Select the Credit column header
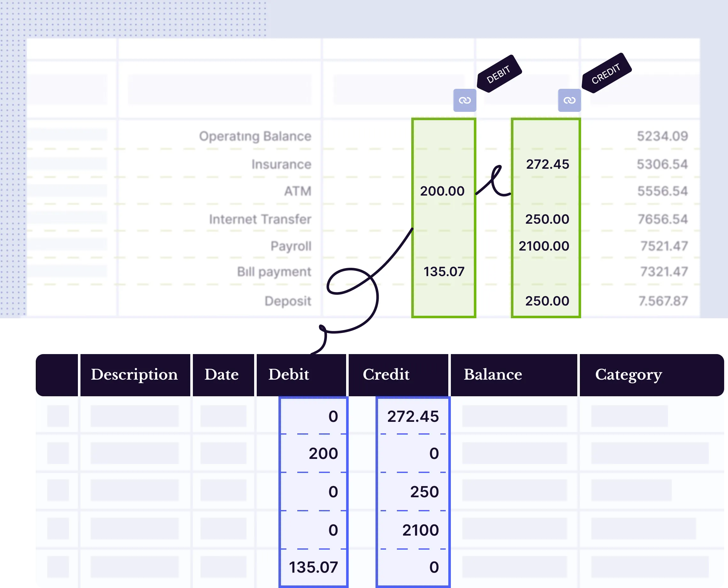 click(386, 374)
